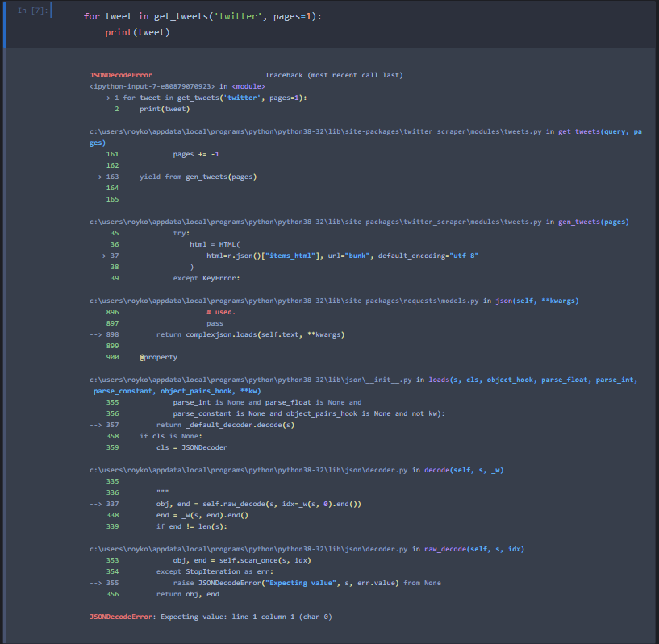This screenshot has width=659, height=644.
Task: Click line '356 parse_constant is None and object_pairs_hook'
Action: point(276,413)
